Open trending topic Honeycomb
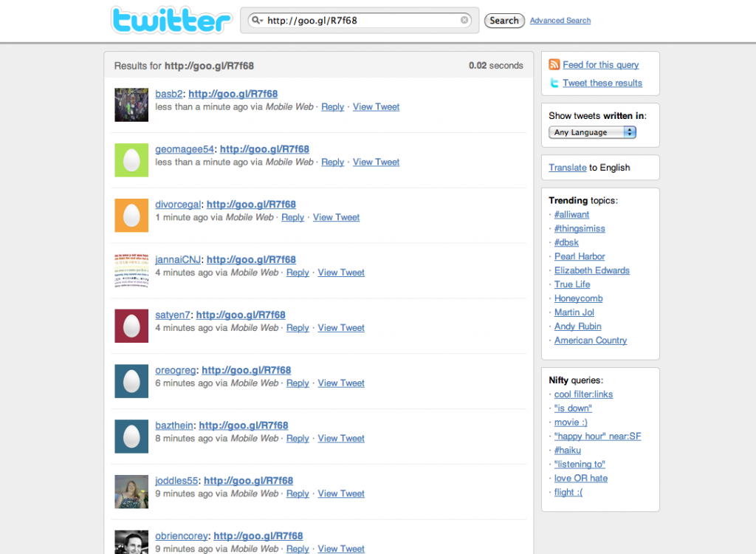 tap(579, 298)
